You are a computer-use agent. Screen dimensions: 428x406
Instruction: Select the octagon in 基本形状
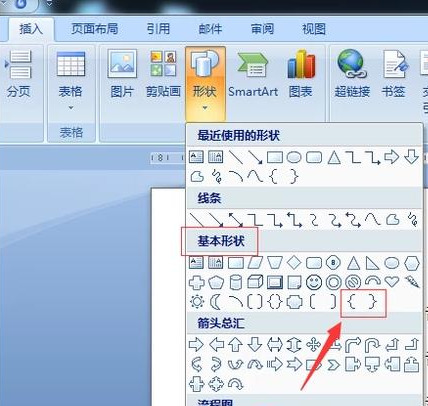coord(333,263)
